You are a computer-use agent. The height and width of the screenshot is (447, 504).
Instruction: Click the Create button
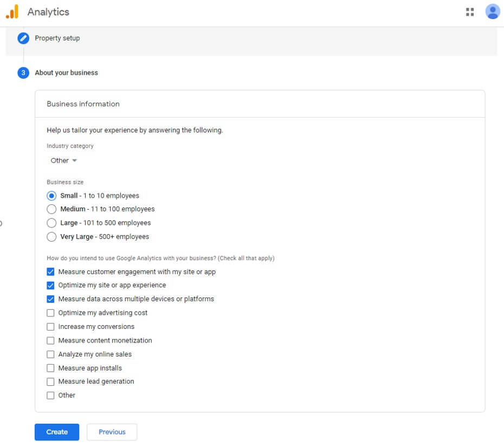pyautogui.click(x=57, y=432)
